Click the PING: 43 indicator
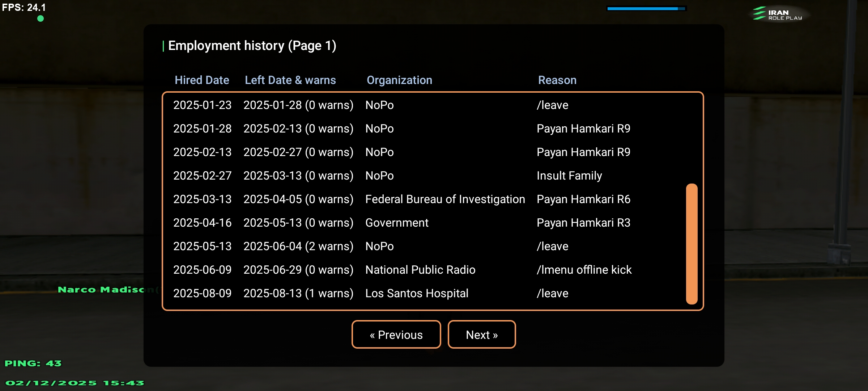The image size is (868, 391). (33, 363)
